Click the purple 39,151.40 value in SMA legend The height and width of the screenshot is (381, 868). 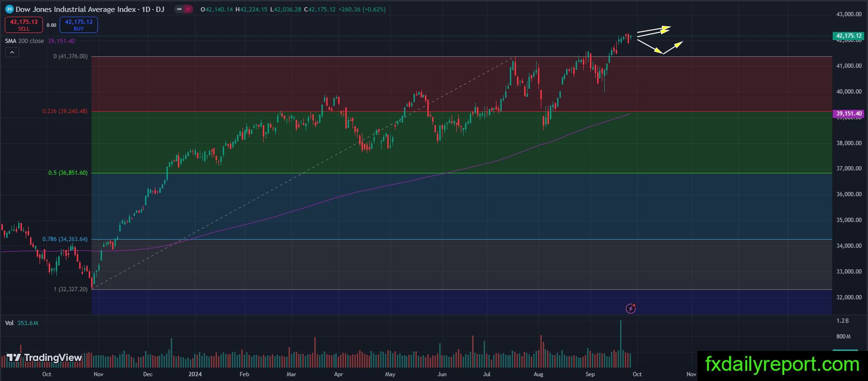(62, 41)
